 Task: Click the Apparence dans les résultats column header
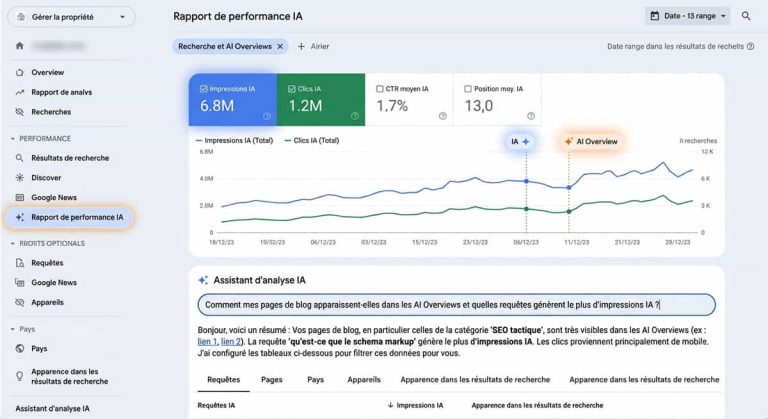(537, 405)
